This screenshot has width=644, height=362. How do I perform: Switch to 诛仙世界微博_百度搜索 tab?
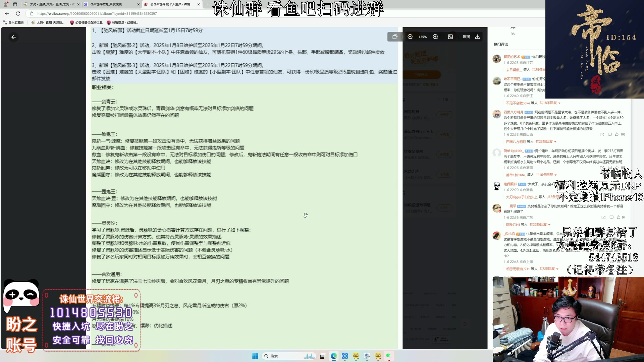112,4
